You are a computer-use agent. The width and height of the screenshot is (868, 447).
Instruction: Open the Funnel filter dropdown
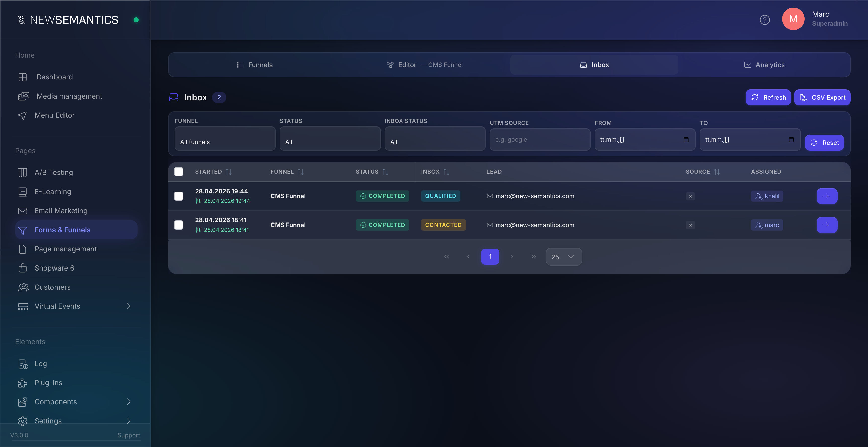click(x=225, y=139)
